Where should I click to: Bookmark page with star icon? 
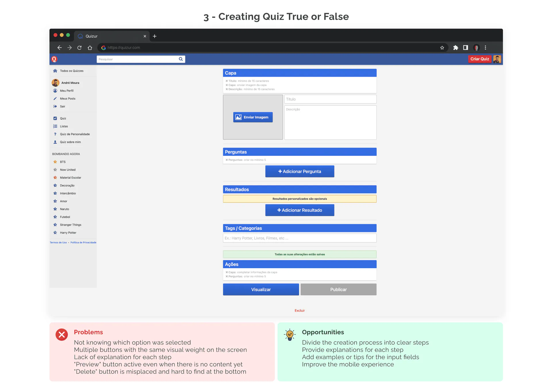[x=442, y=48]
